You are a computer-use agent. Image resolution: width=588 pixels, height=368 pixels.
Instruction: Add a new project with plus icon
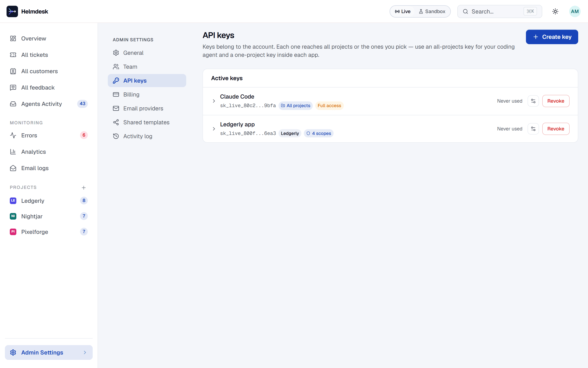click(x=84, y=188)
